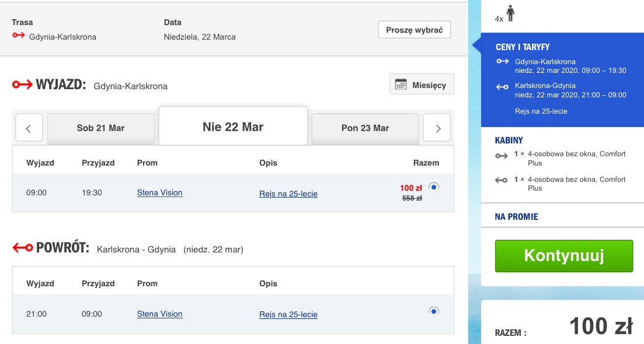
Task: Click the return cabin arrow in KABINY section
Action: tap(501, 180)
